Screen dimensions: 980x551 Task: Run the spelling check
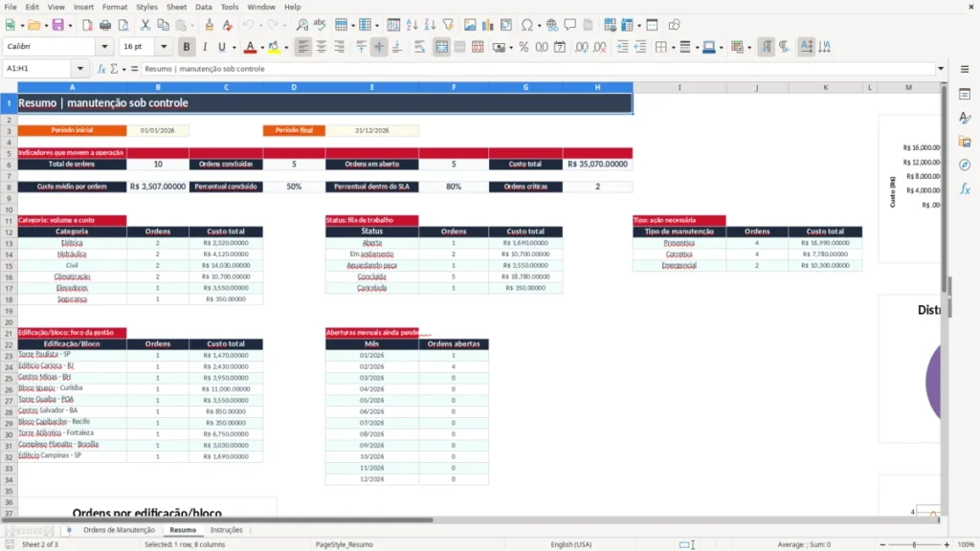click(320, 25)
